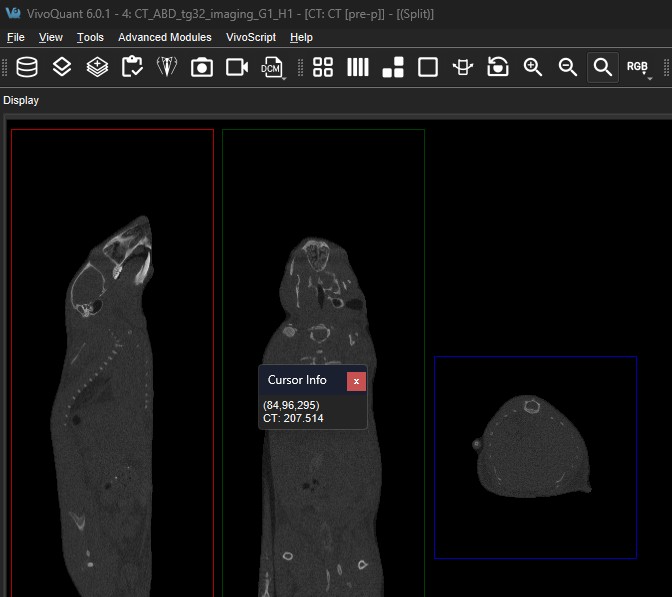The width and height of the screenshot is (672, 597).
Task: Click the zoom out magnifier icon
Action: click(x=568, y=67)
